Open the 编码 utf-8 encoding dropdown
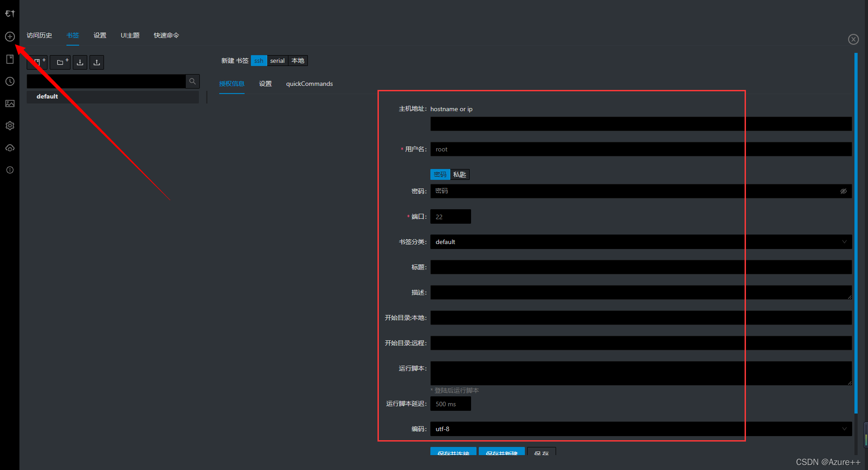 pos(844,429)
